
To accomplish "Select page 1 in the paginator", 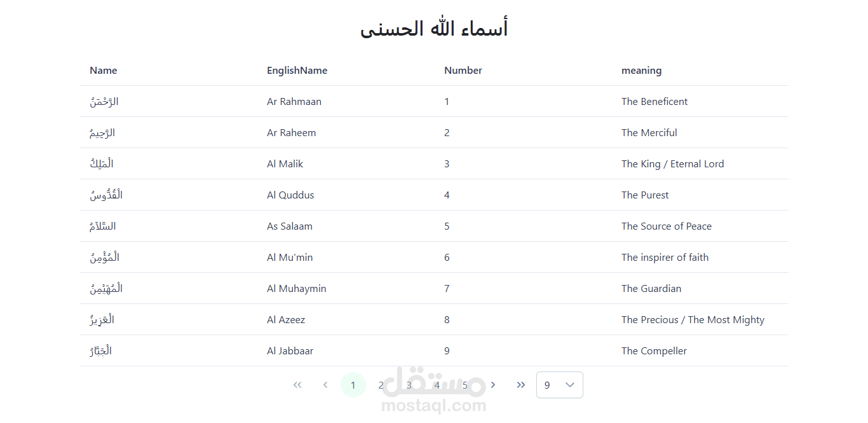I will click(353, 385).
